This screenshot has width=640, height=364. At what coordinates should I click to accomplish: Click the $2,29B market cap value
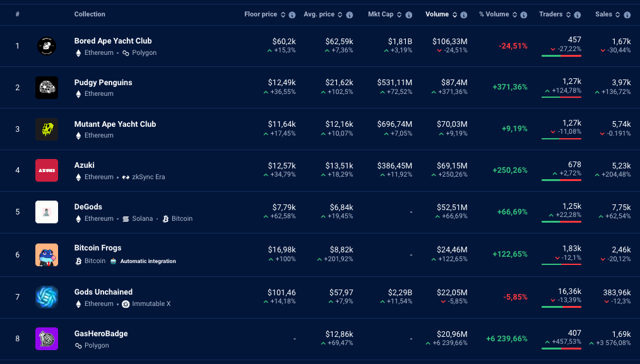pyautogui.click(x=400, y=293)
